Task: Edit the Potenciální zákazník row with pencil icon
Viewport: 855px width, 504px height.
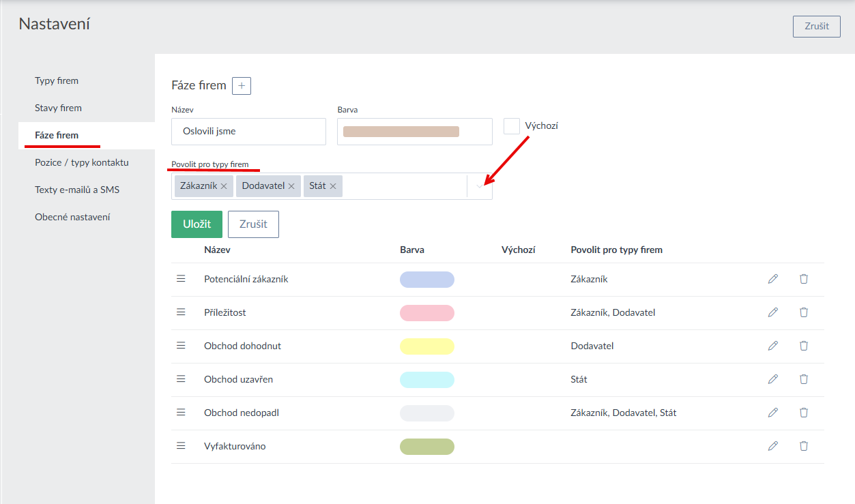Action: pyautogui.click(x=772, y=279)
